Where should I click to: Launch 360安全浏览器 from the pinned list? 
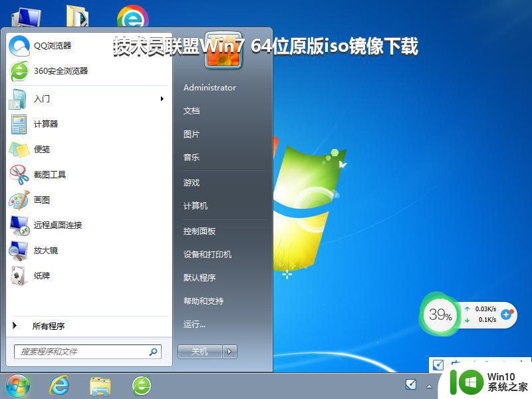tap(60, 71)
